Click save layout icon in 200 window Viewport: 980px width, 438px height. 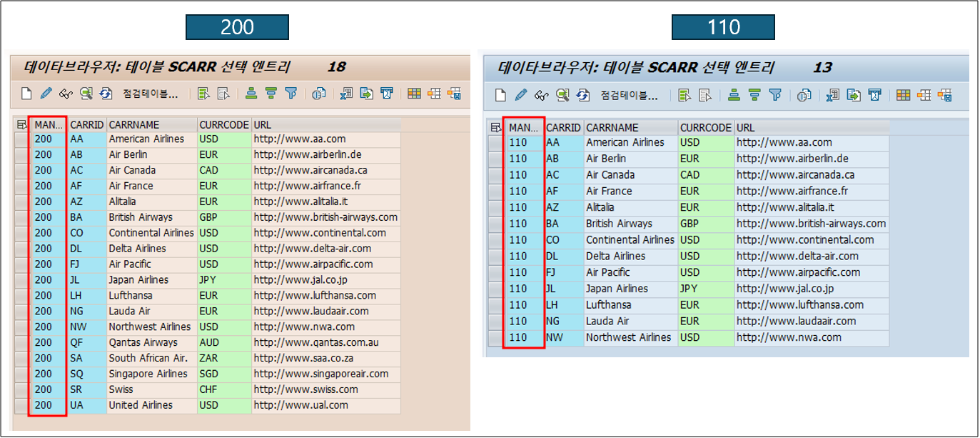[x=454, y=94]
